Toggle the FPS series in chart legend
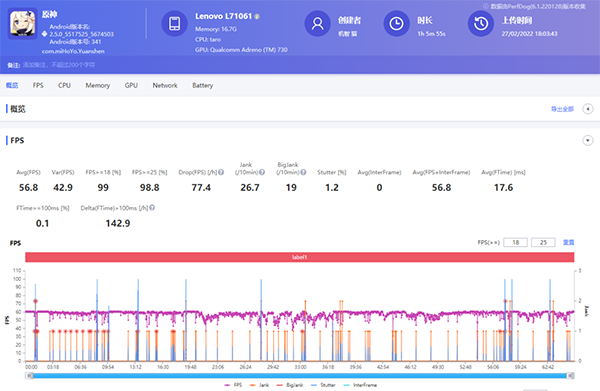Image resolution: width=600 pixels, height=391 pixels. [233, 385]
